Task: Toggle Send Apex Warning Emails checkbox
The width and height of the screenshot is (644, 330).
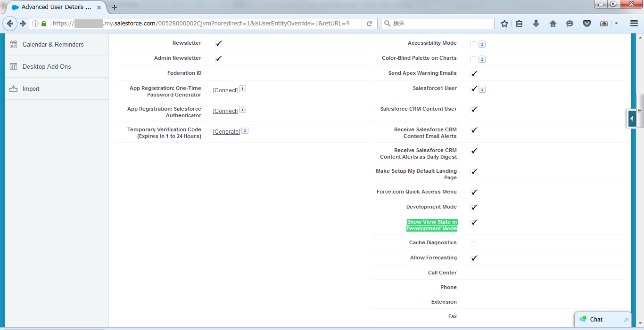Action: click(x=474, y=73)
